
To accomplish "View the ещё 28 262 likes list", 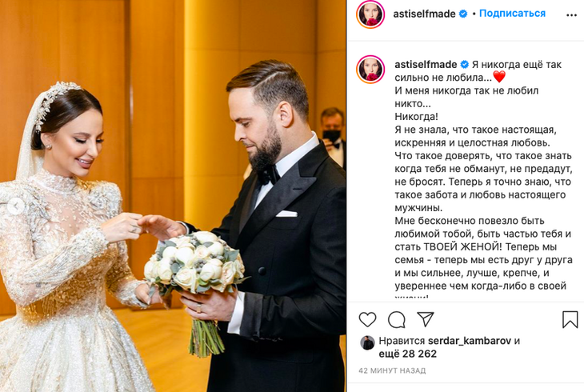I will (x=407, y=354).
